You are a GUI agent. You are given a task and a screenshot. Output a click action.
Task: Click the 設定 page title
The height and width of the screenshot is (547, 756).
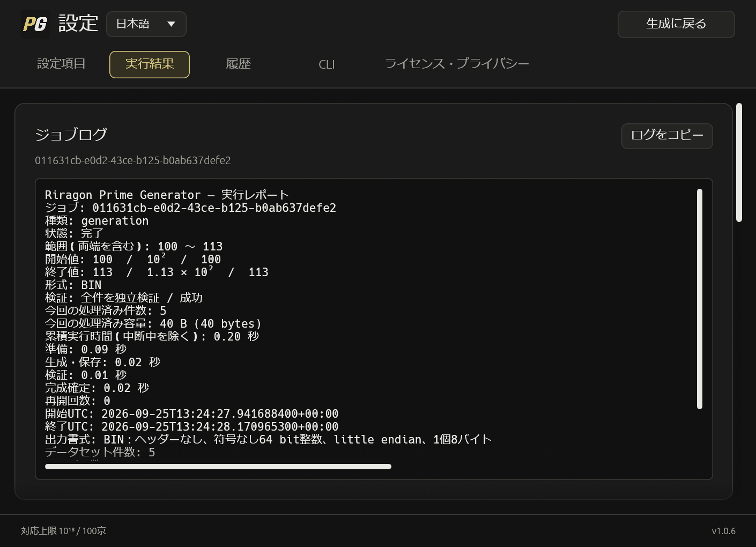[78, 24]
